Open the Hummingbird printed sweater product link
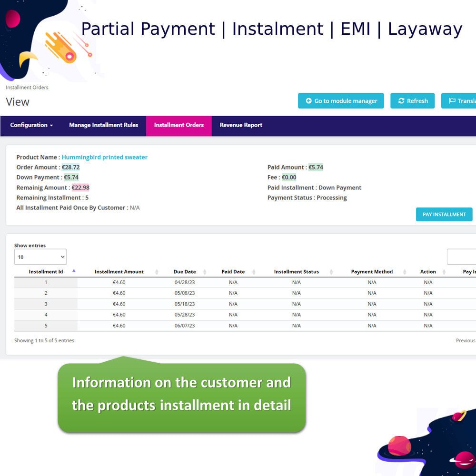The image size is (476, 476). pos(104,157)
